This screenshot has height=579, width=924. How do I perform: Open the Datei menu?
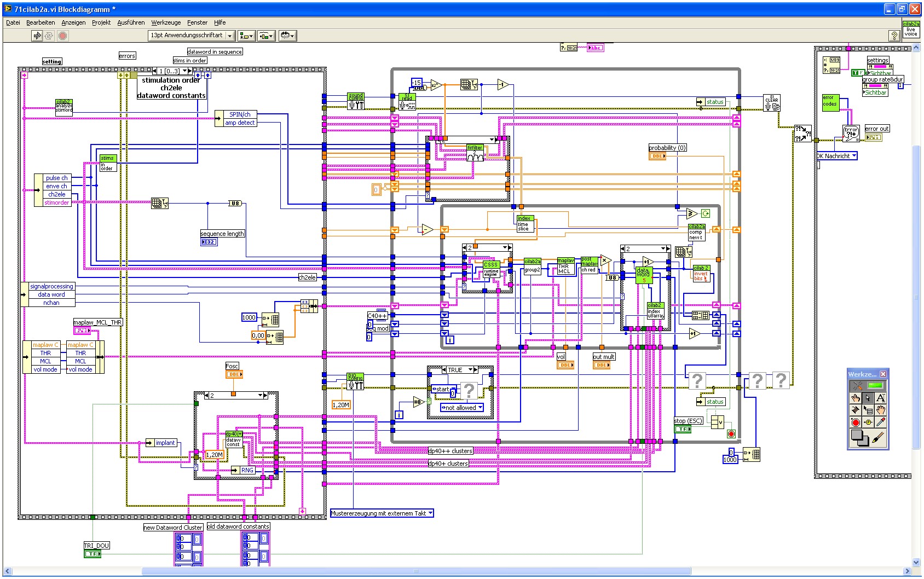point(13,22)
